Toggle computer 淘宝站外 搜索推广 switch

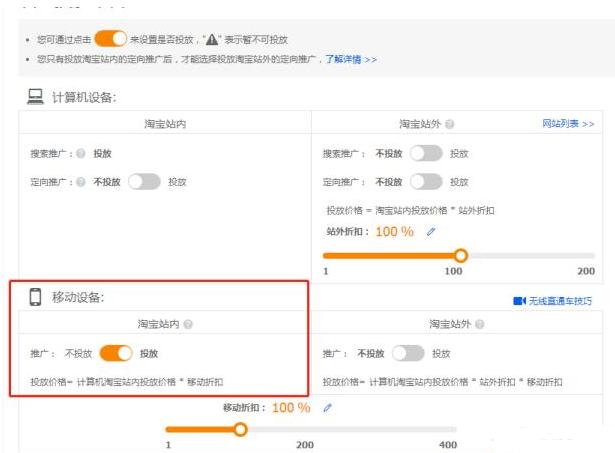pos(426,153)
